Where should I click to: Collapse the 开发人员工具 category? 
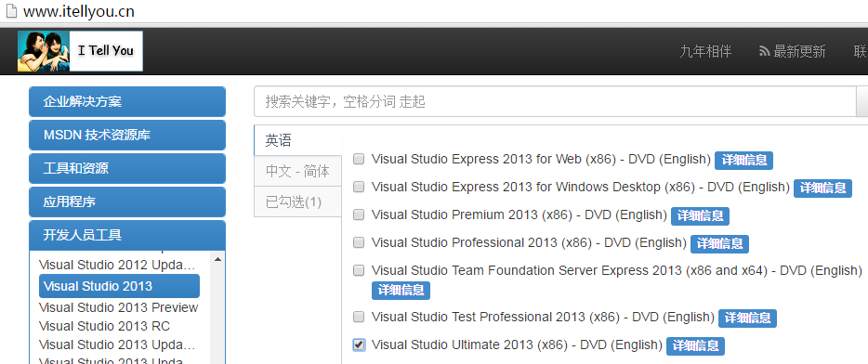[127, 235]
